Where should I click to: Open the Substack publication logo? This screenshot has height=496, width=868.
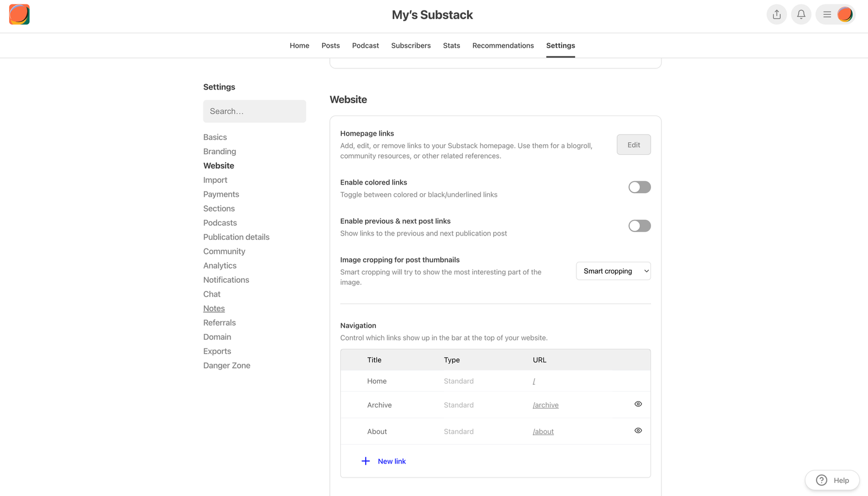[x=19, y=15]
